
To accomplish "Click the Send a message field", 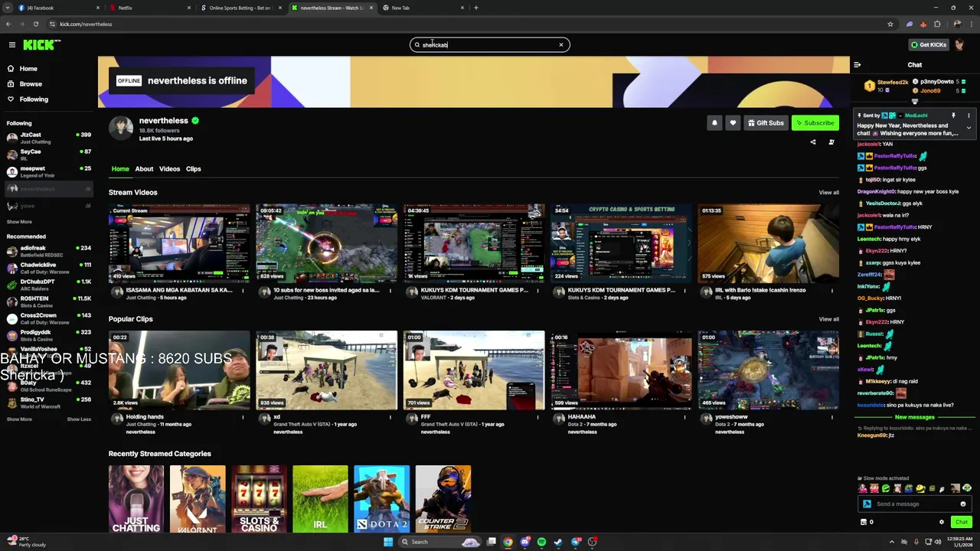I will tap(915, 504).
